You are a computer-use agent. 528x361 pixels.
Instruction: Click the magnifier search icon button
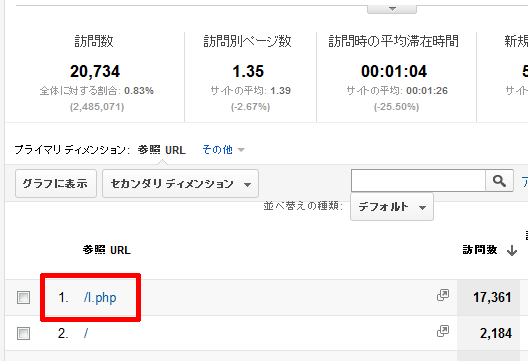[x=499, y=181]
